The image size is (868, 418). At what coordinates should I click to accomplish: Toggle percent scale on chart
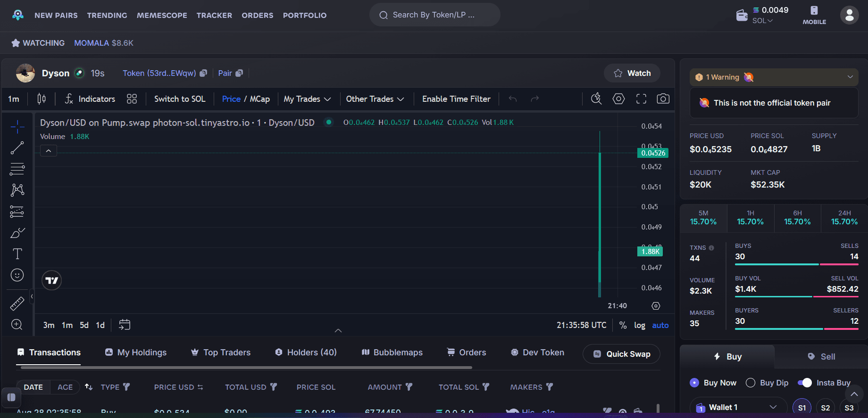click(623, 325)
